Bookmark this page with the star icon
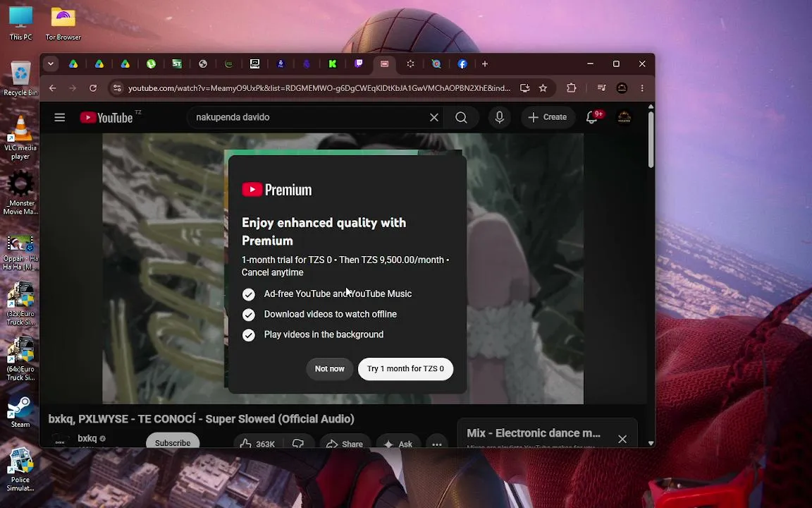 [x=543, y=88]
